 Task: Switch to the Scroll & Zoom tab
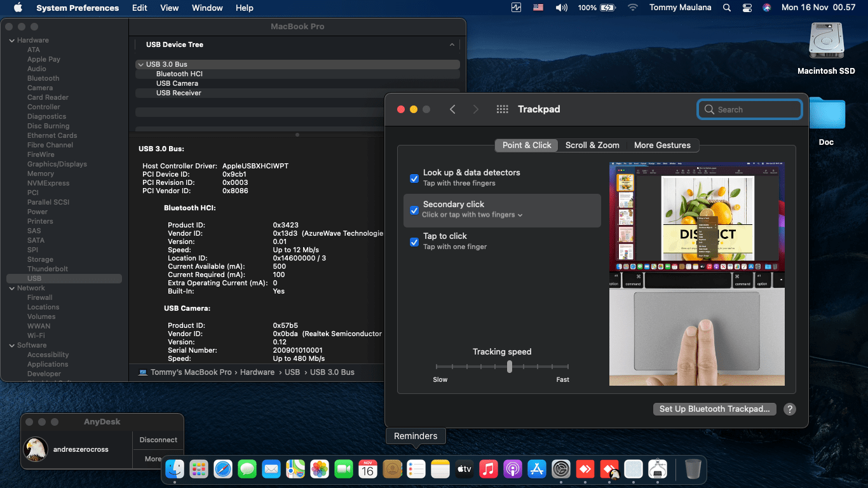[x=592, y=145]
